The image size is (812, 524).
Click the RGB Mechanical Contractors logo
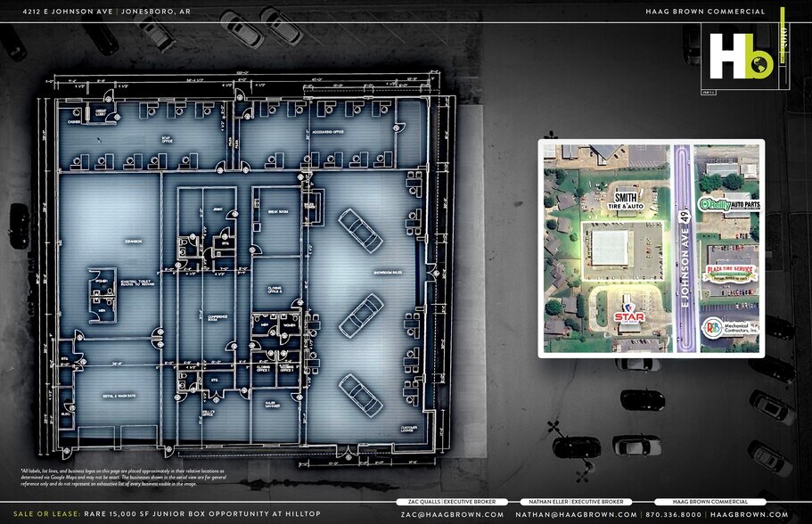tap(730, 326)
